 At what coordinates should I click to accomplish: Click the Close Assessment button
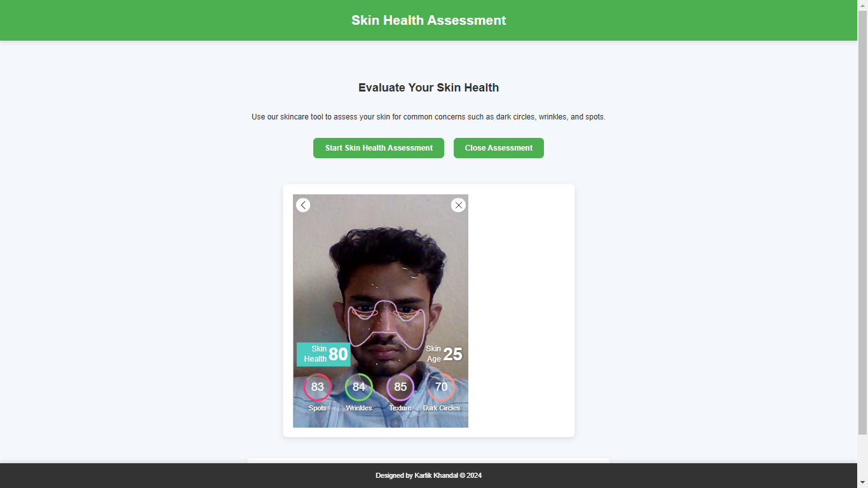tap(499, 148)
